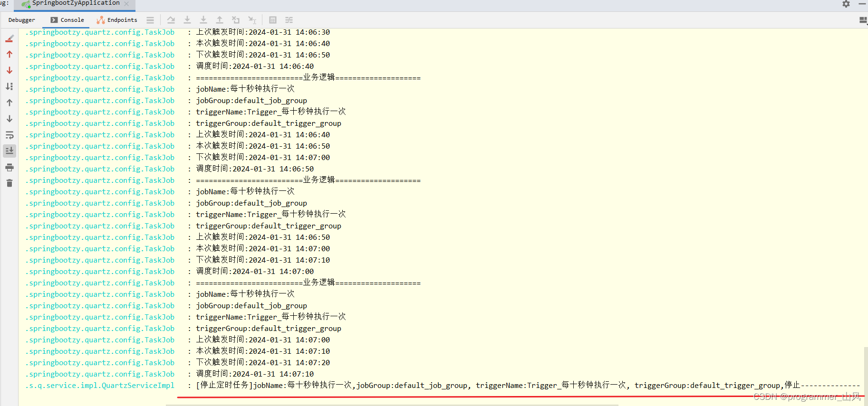Click the gray Up the Stack Trace arrow
868x406 pixels.
[x=10, y=103]
